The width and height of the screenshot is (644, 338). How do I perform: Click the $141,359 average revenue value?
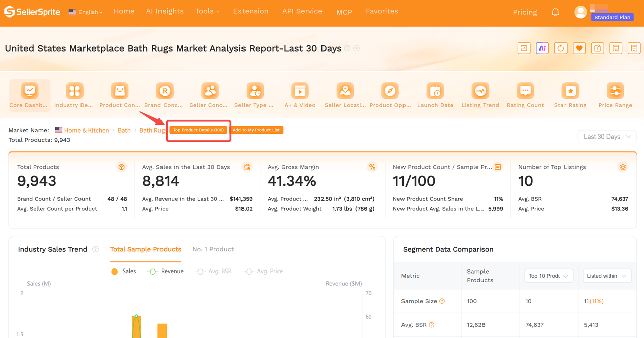pos(241,199)
